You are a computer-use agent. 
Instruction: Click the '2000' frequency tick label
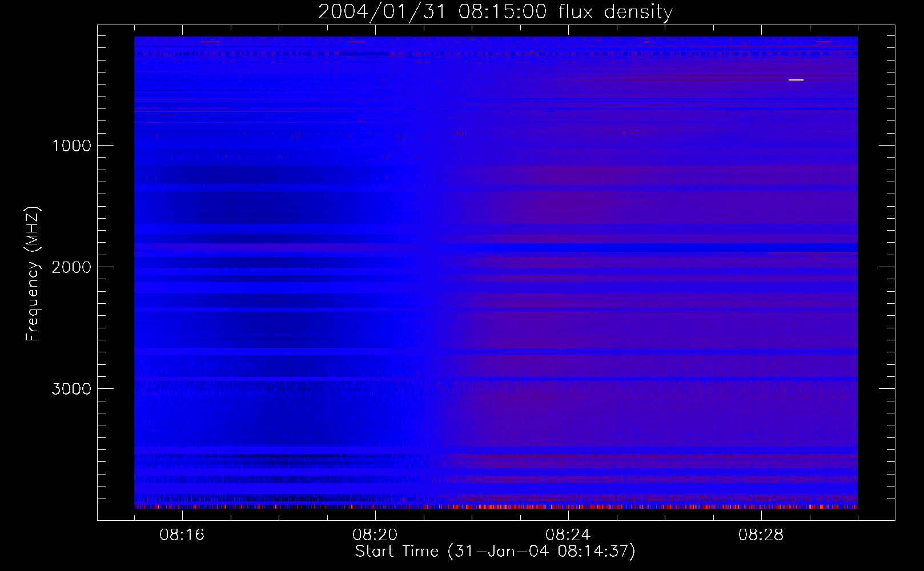tap(71, 267)
